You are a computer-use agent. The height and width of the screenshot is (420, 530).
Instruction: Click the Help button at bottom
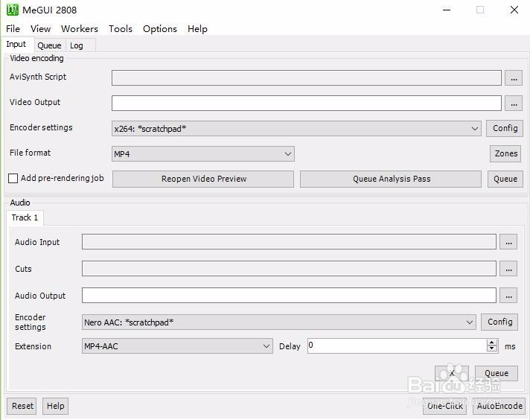55,406
